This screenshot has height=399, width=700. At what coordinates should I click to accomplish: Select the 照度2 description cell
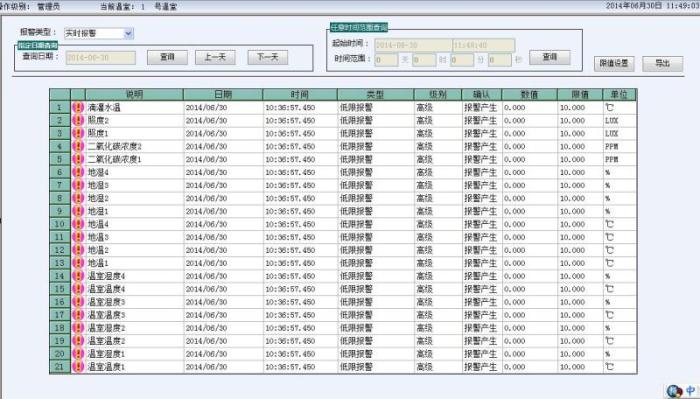[x=134, y=121]
